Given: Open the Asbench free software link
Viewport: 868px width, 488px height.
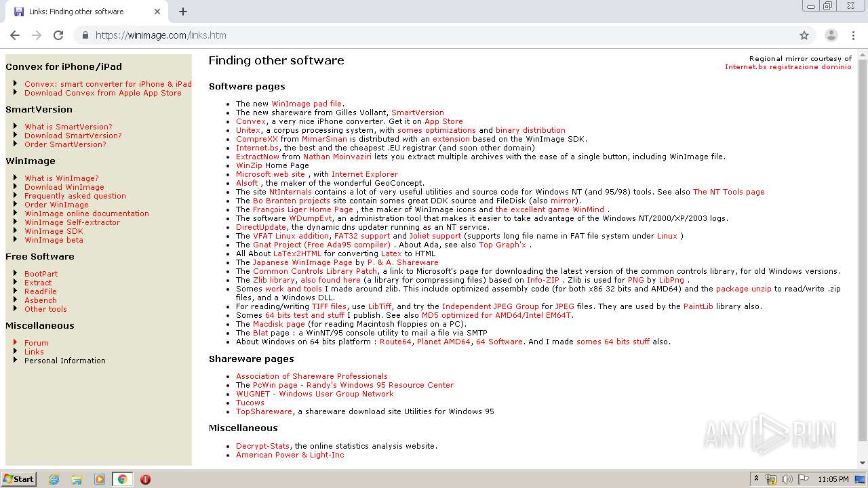Looking at the screenshot, I should tap(41, 300).
